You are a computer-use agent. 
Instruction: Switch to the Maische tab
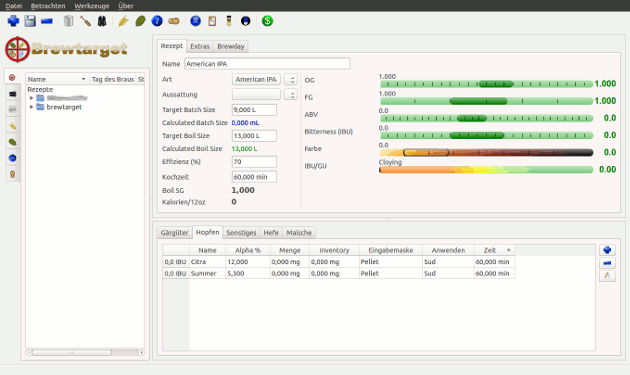299,232
